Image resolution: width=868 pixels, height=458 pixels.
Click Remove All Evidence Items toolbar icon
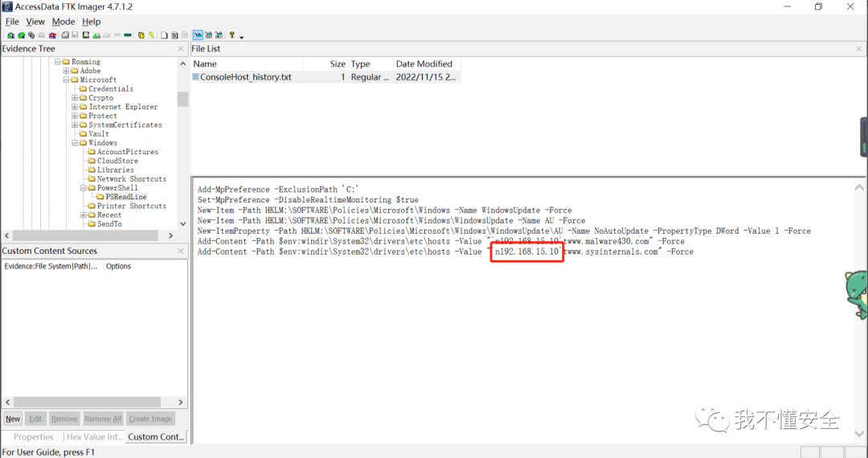pyautogui.click(x=52, y=35)
